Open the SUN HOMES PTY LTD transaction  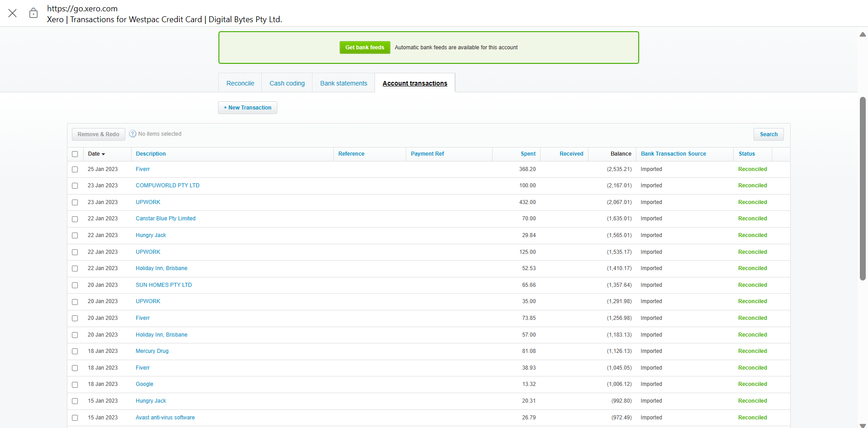164,285
